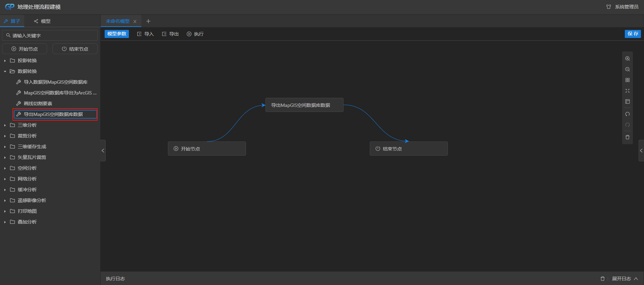Viewport: 644px width, 285px height.
Task: Click the 模型参数 button
Action: [x=117, y=34]
